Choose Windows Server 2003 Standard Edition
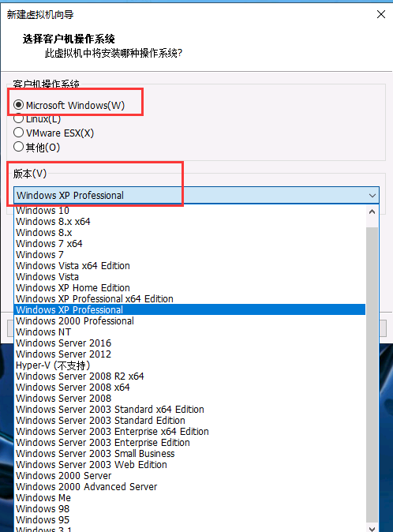This screenshot has height=532, width=393. pos(189,421)
